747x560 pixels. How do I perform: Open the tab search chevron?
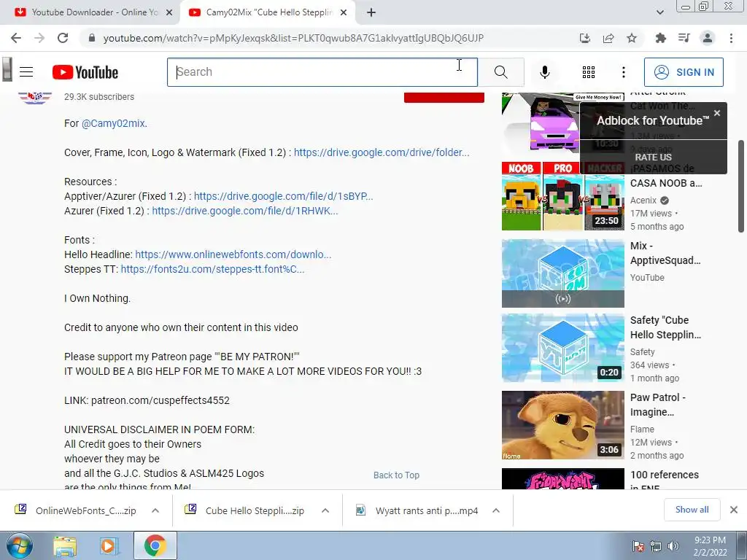[659, 12]
